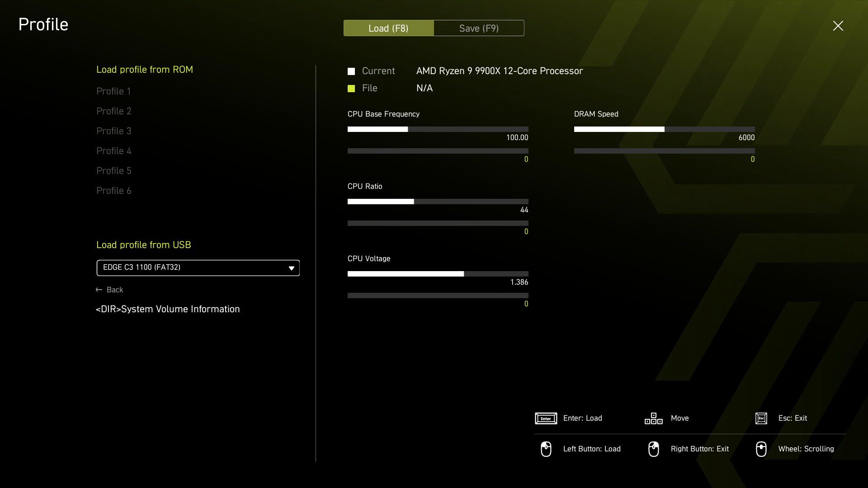The image size is (868, 488).
Task: Select Profile 6 from the list
Action: click(x=113, y=190)
